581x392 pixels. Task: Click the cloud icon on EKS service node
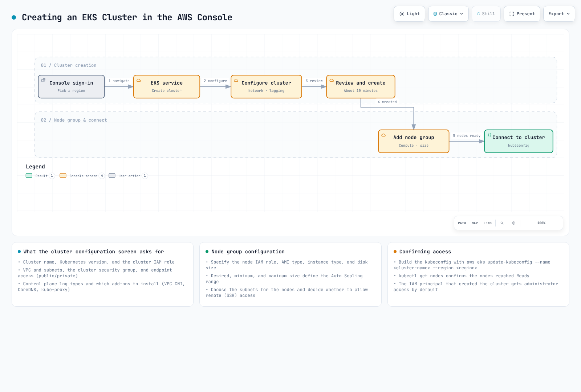point(139,81)
